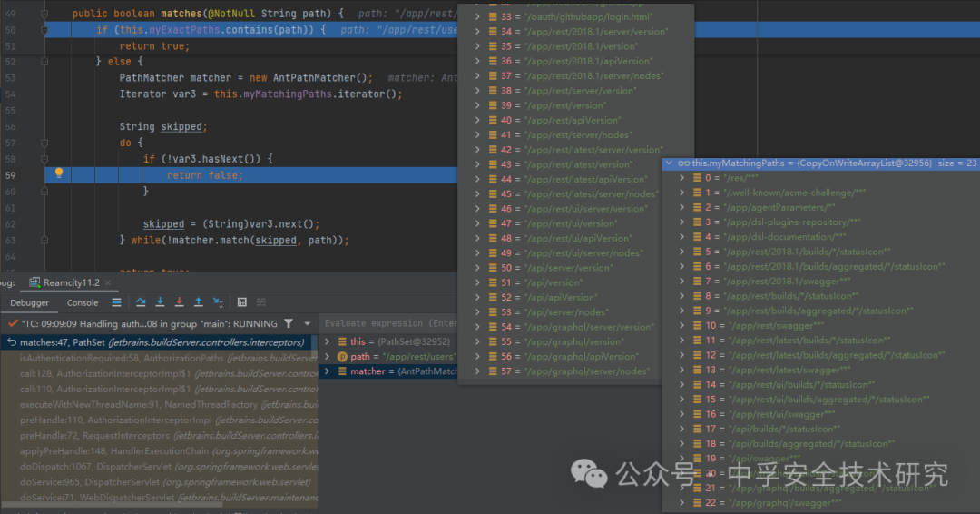Click the fold marker on line 63 gutter
This screenshot has height=514, width=980.
44,240
